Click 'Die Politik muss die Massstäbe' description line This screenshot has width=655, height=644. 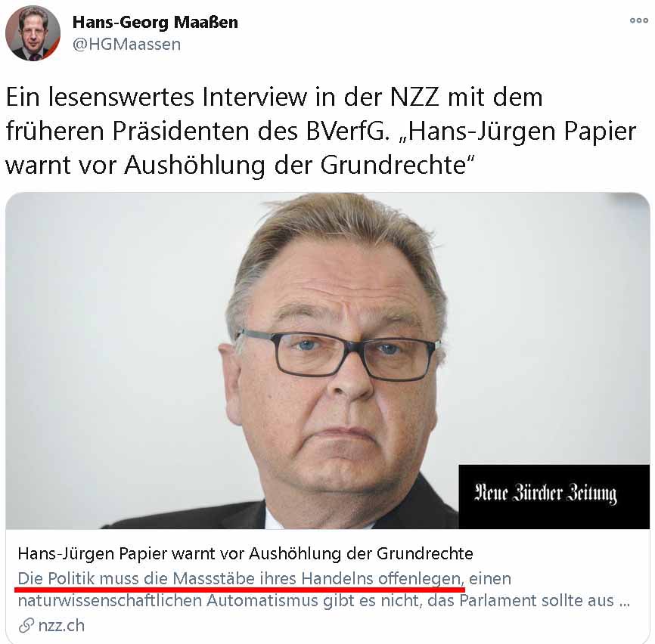coord(265,579)
